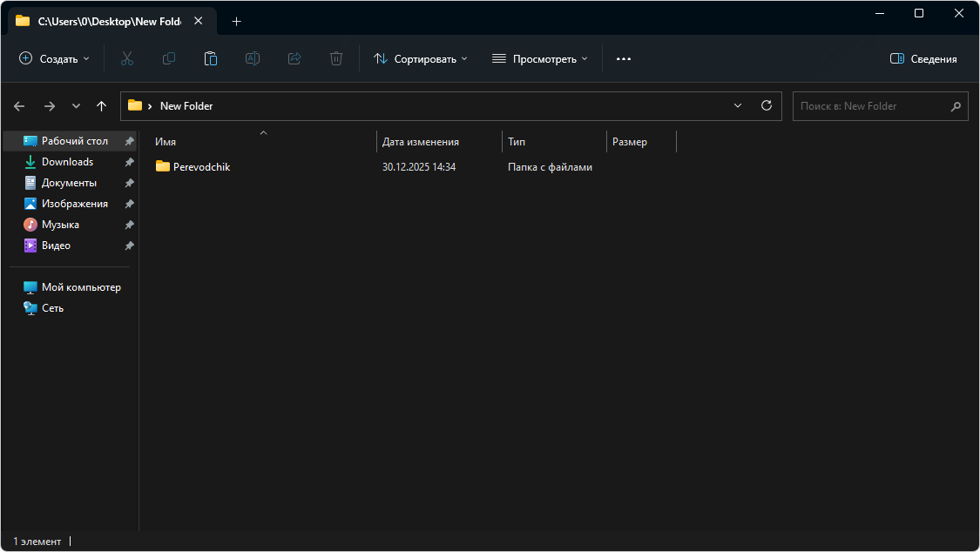Open the Просмотреть view menu
980x552 pixels.
click(540, 58)
